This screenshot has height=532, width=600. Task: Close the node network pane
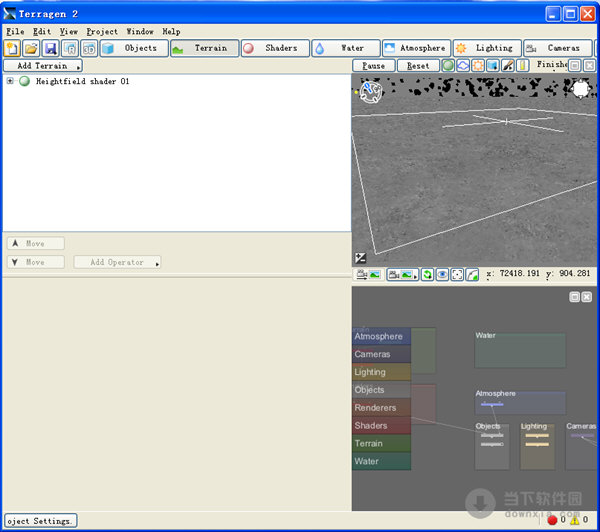tap(587, 297)
